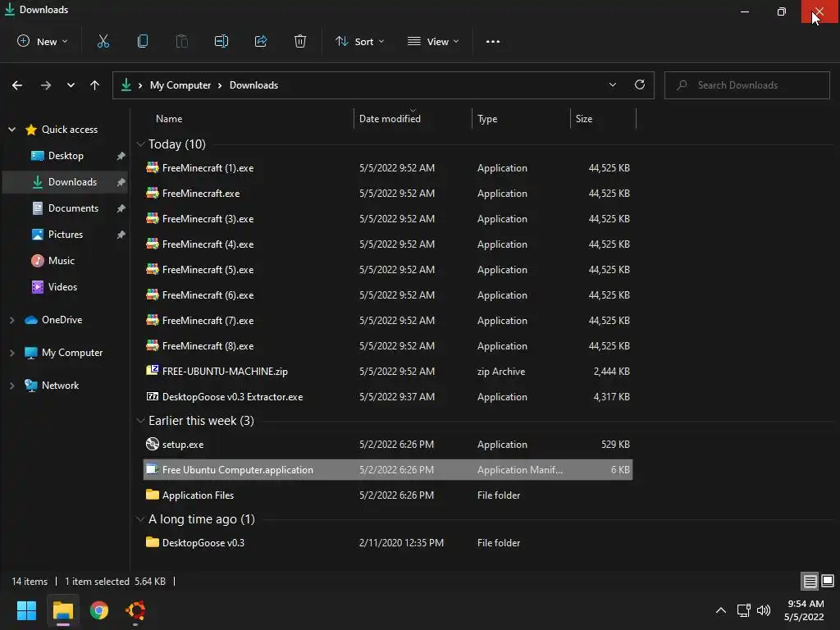840x630 pixels.
Task: Show hidden tray icons chevron
Action: click(721, 610)
